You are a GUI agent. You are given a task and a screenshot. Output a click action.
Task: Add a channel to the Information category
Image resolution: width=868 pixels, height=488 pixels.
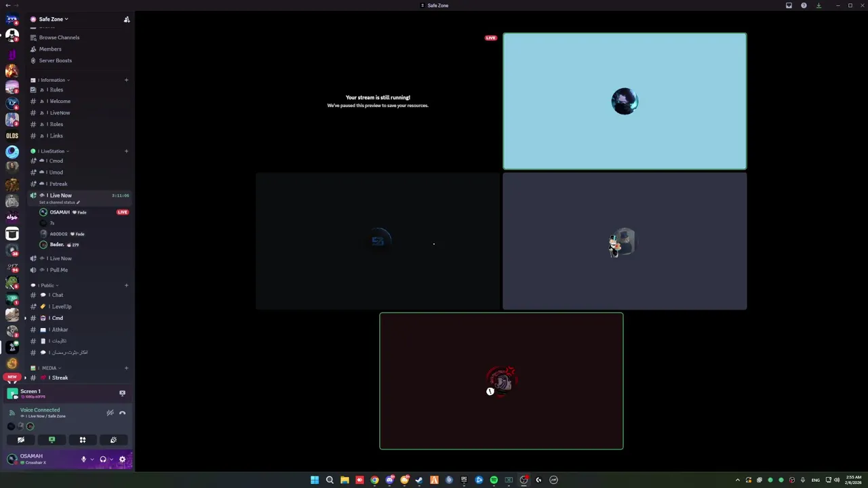126,80
